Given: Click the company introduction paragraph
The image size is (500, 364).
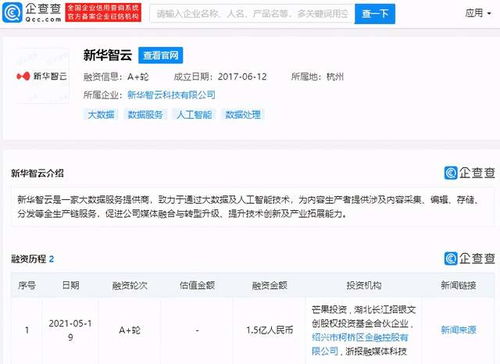Looking at the screenshot, I should (x=249, y=207).
